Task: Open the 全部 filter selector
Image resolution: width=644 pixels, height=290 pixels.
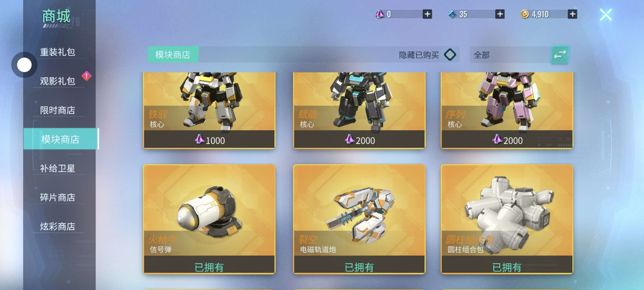Action: [x=510, y=55]
